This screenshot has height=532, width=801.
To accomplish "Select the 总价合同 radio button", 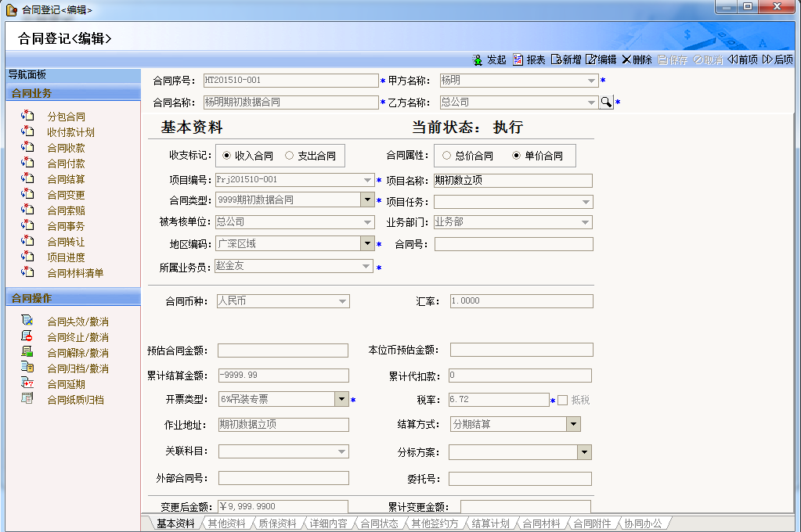I will [x=447, y=156].
